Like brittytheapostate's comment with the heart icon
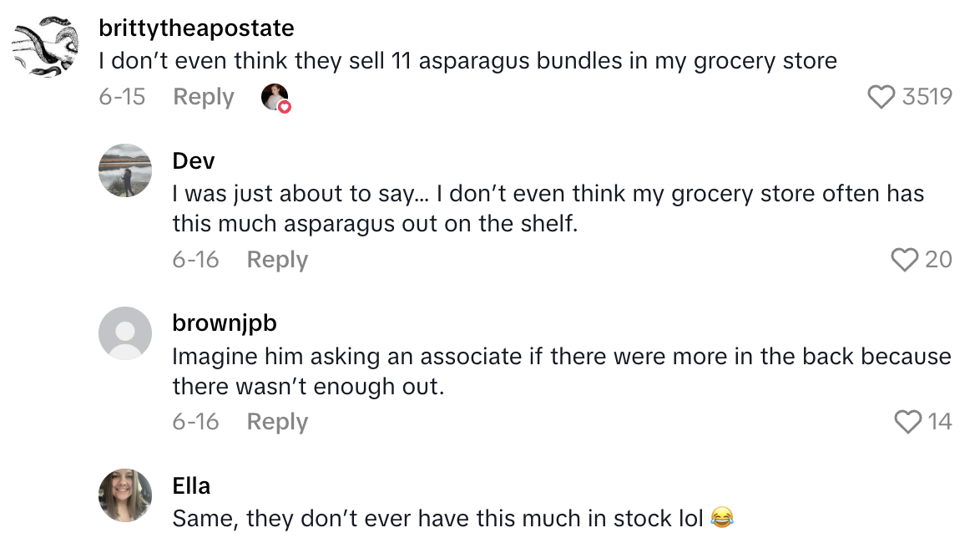The width and height of the screenshot is (980, 538). (x=882, y=97)
